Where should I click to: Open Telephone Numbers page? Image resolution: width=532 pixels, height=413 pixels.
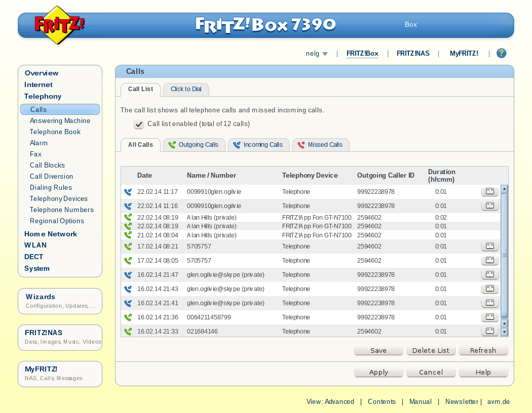(62, 210)
